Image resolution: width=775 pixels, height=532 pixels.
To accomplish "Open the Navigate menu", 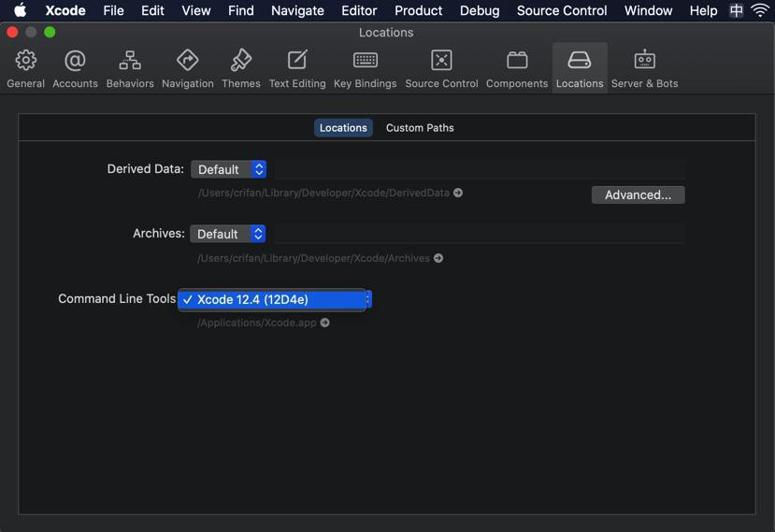I will point(297,10).
